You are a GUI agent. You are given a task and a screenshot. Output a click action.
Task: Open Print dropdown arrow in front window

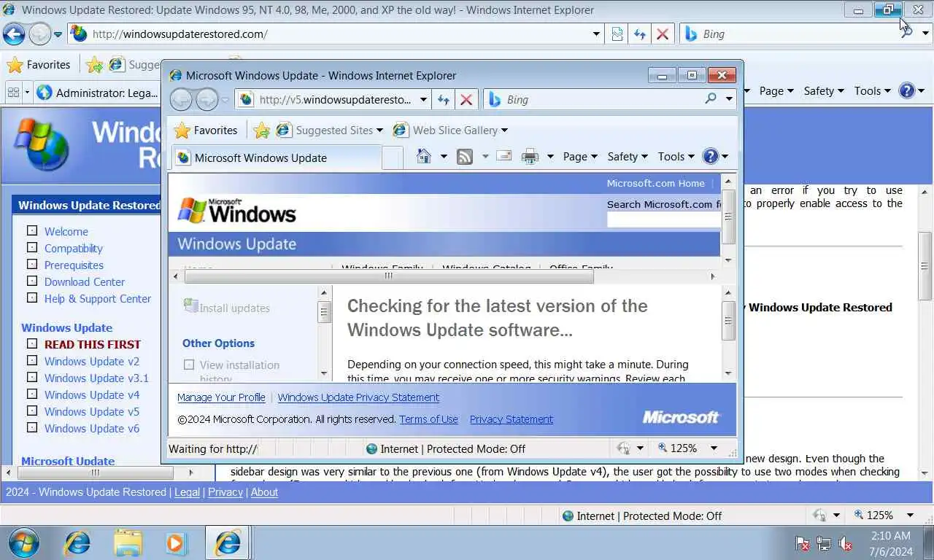click(550, 157)
